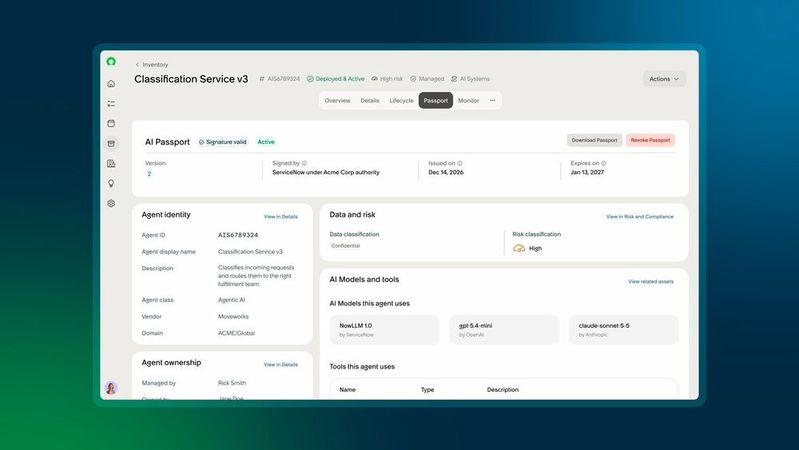Screen dimensions: 799x450
Task: Switch to the Lifecycle tab
Action: (402, 100)
